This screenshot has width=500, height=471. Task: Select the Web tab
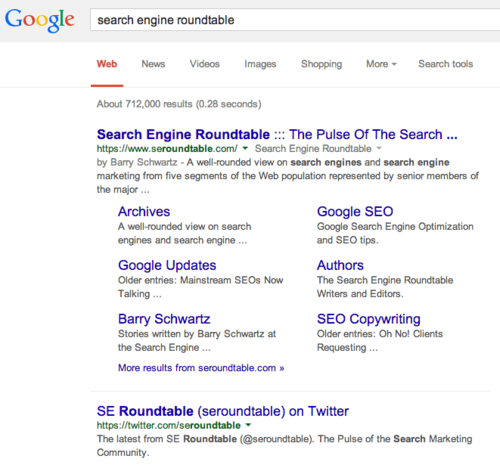(x=107, y=64)
